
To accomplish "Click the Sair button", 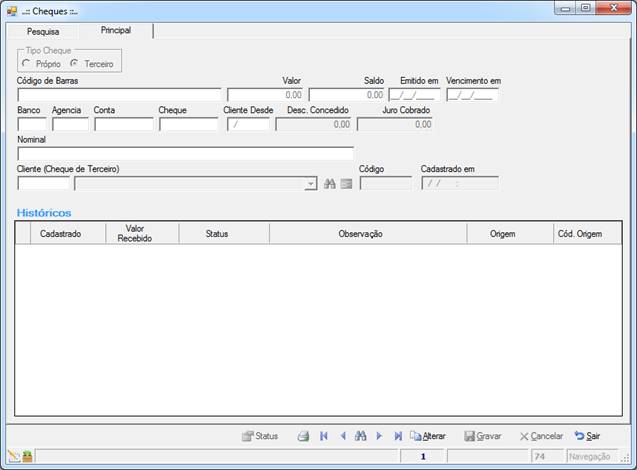I will pyautogui.click(x=587, y=436).
